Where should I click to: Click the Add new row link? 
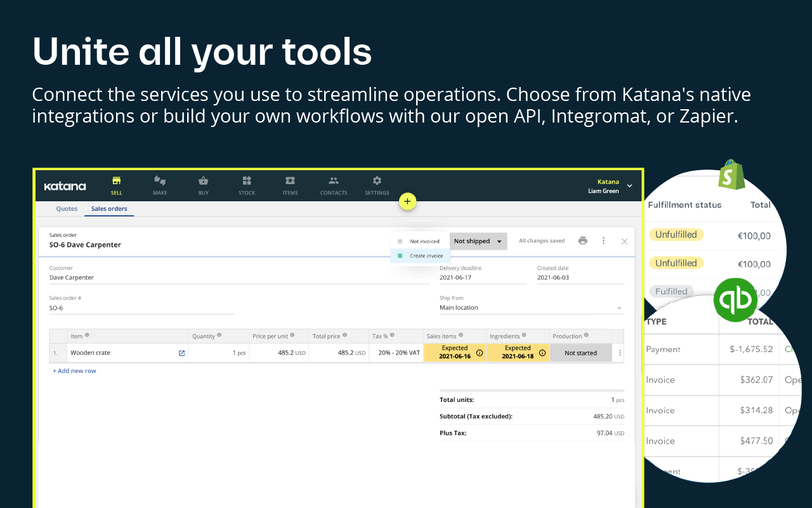75,371
